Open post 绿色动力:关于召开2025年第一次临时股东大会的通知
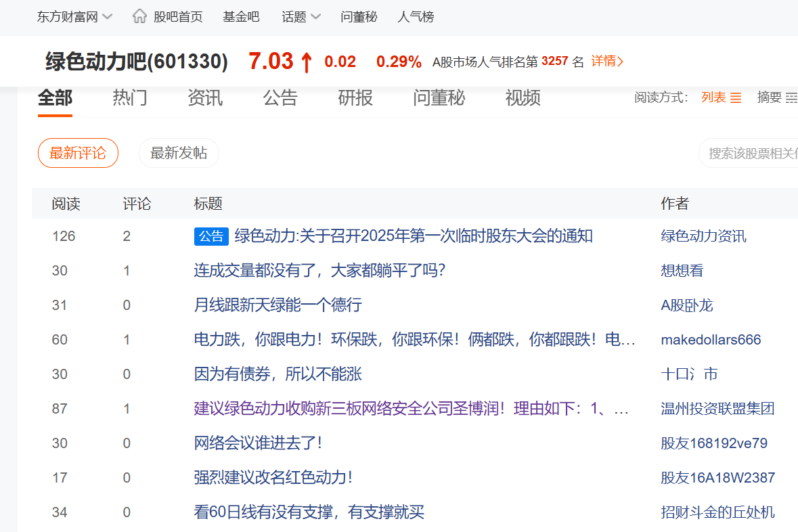 coord(414,236)
